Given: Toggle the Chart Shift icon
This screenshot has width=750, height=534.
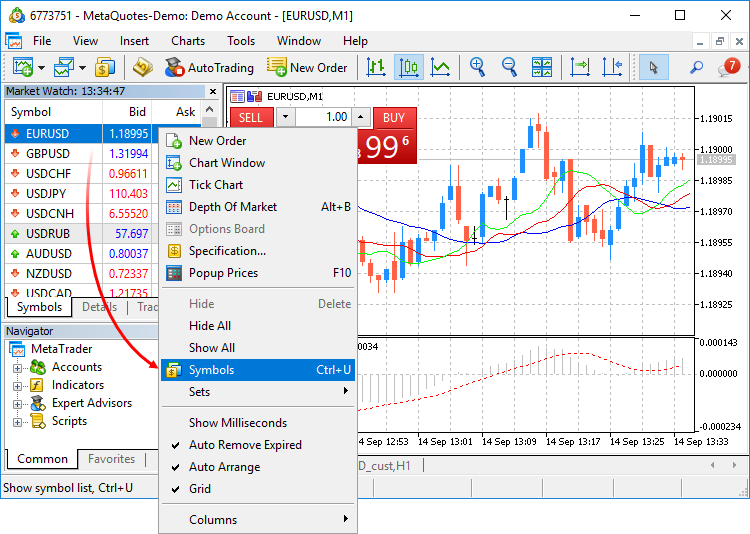Looking at the screenshot, I should 612,67.
